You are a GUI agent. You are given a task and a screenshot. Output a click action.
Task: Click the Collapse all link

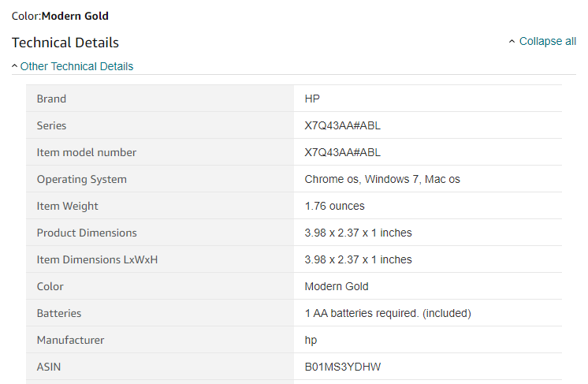coord(547,41)
